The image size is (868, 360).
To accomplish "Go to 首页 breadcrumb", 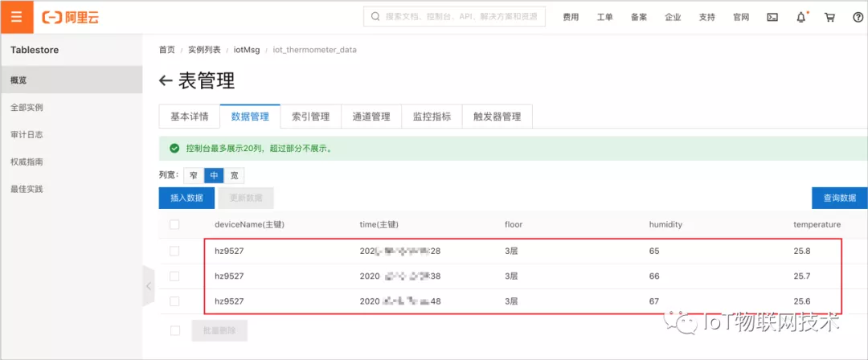I will (166, 50).
